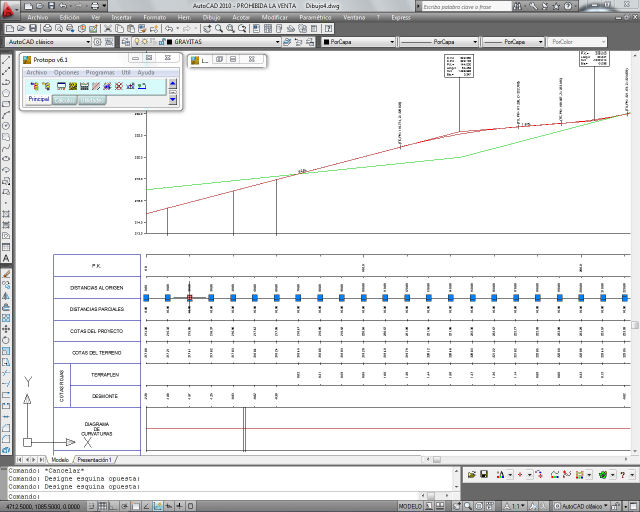Open Protopo Programas menu

100,72
